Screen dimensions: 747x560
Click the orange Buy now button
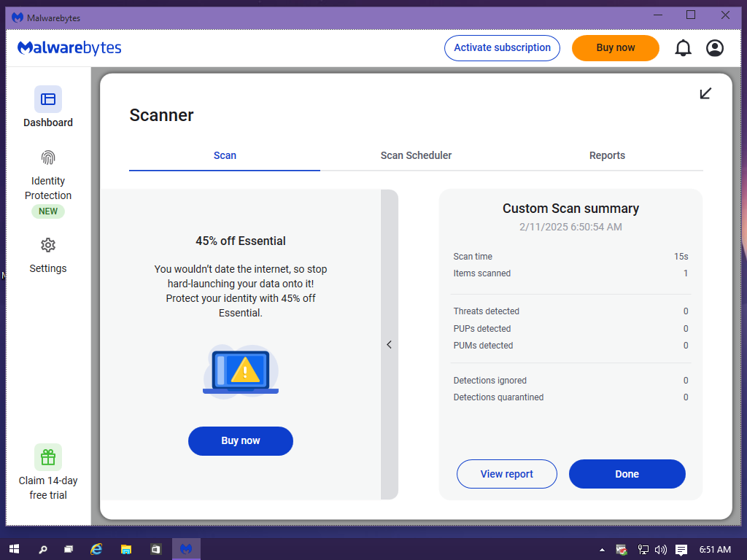point(616,48)
